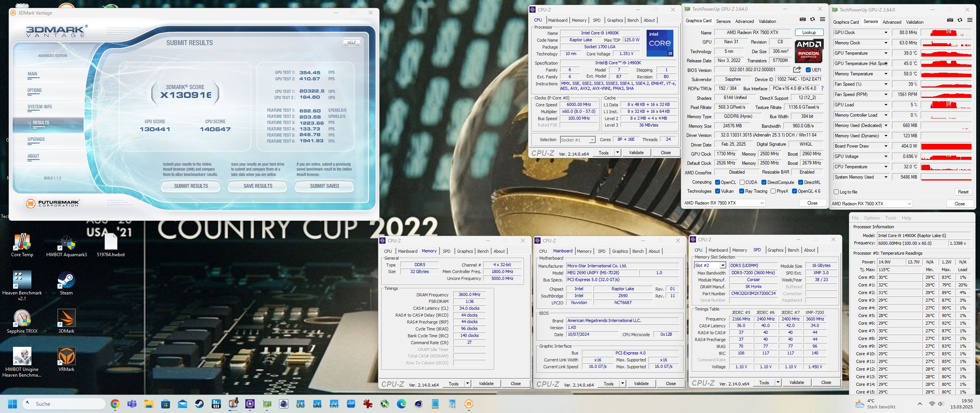The width and height of the screenshot is (980, 413).
Task: Open Options menu in Core Temp
Action: [872, 218]
